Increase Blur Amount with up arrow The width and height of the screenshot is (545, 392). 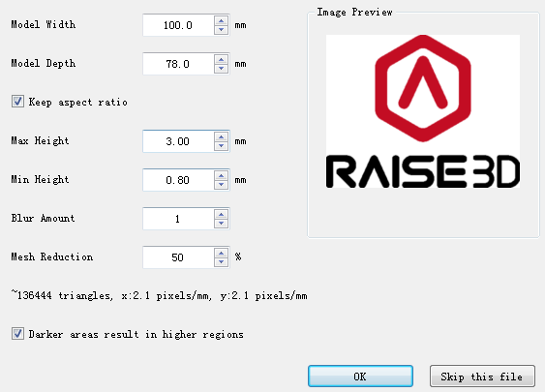coord(221,215)
